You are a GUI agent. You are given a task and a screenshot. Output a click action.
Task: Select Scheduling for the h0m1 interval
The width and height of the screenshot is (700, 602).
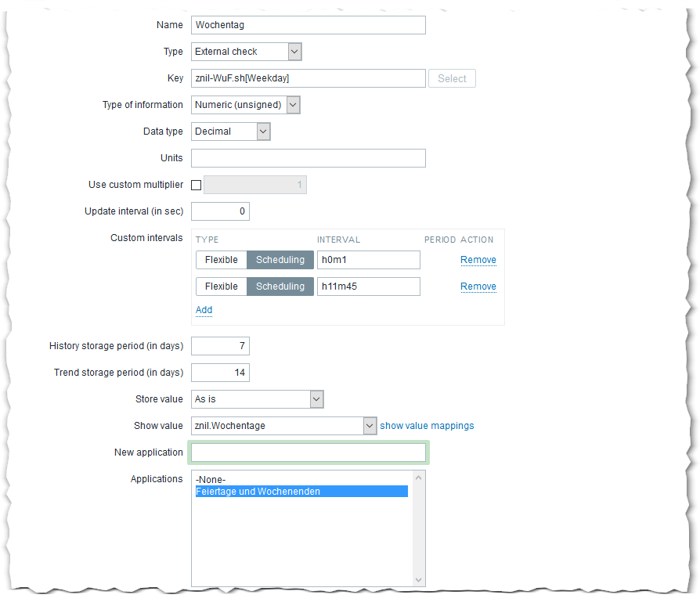pos(280,260)
